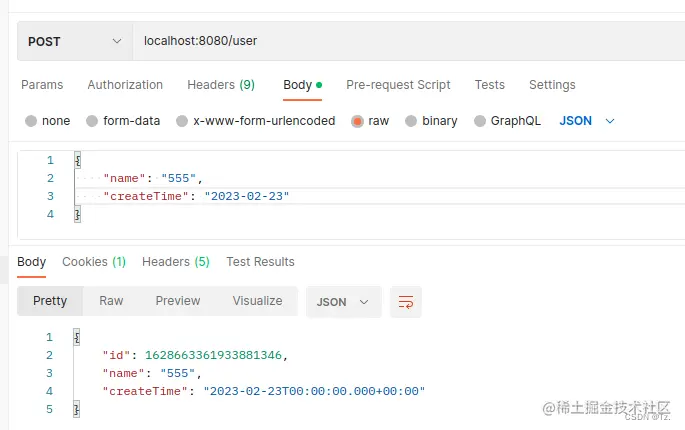Click response line "name": "555"
This screenshot has width=685, height=430.
click(x=152, y=373)
